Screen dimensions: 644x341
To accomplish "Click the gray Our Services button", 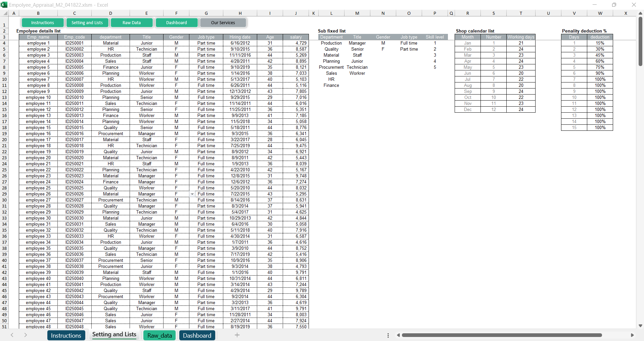I will [223, 23].
